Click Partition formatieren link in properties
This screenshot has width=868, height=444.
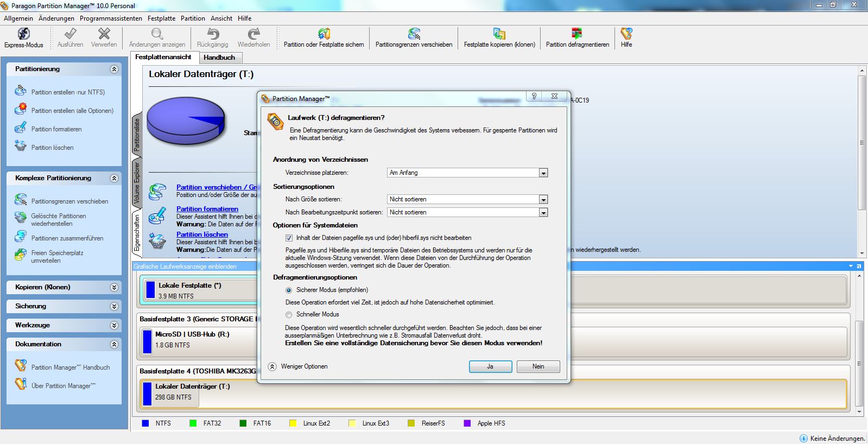(207, 208)
